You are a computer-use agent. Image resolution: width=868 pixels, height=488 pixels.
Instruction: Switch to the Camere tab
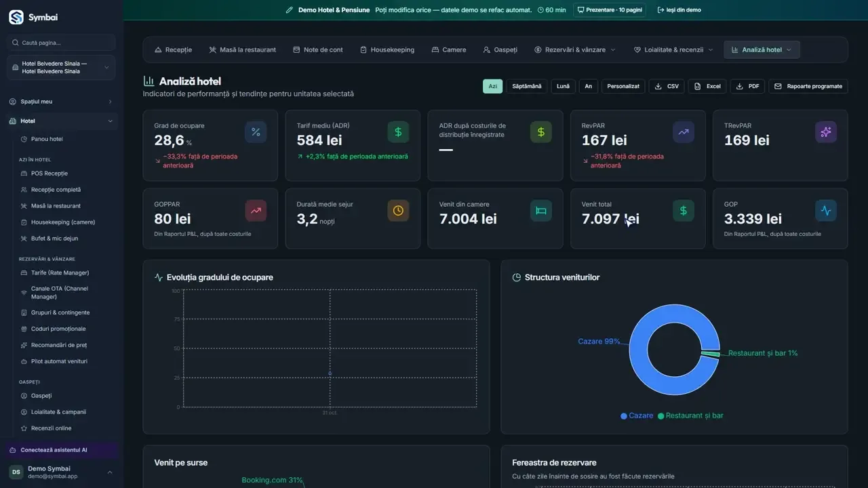pos(448,49)
